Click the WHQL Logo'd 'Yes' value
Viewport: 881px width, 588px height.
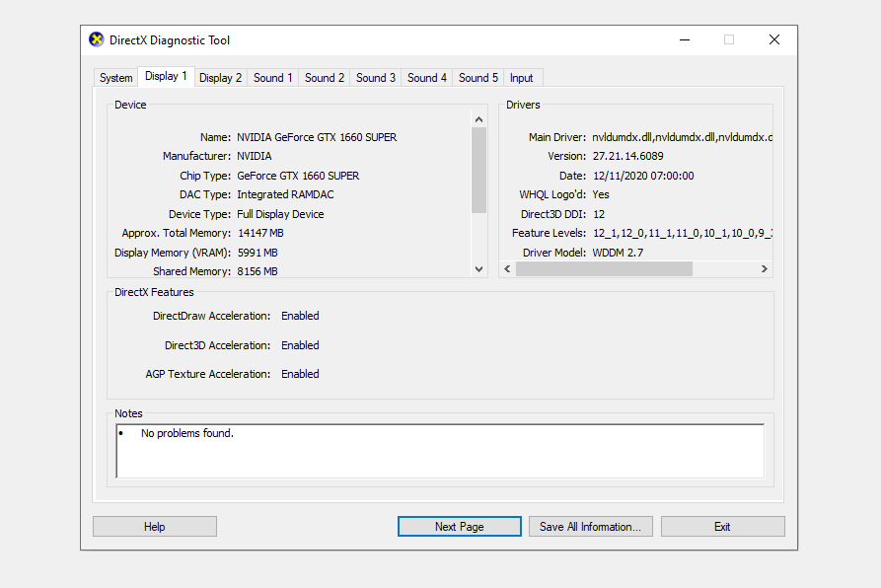pos(601,195)
